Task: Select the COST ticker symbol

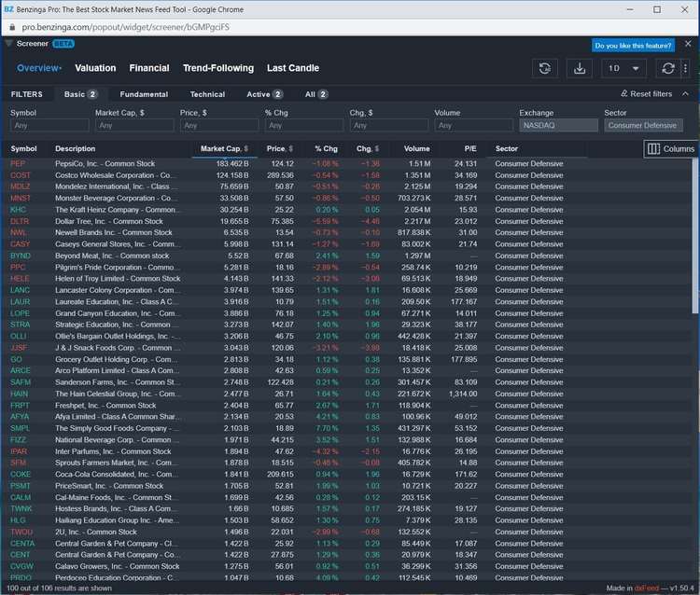Action: point(21,175)
